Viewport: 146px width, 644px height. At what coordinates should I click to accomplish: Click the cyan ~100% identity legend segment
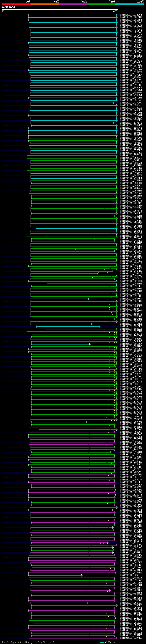tap(130, 4)
